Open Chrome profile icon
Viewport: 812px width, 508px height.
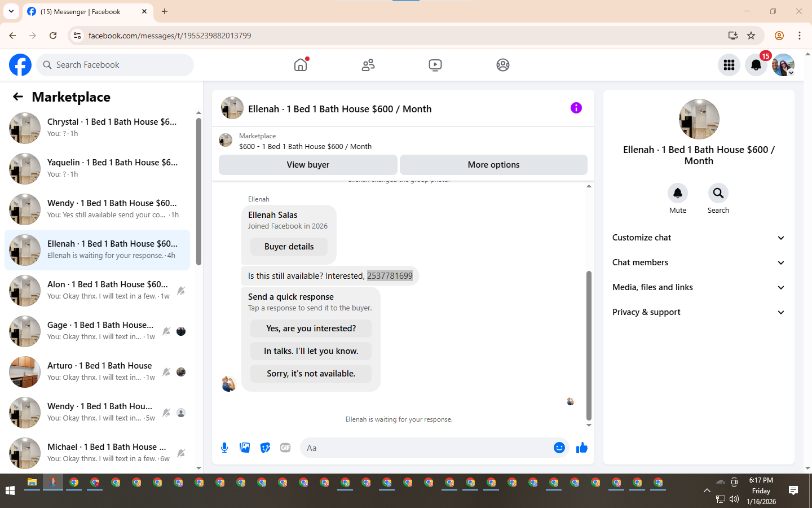(779, 36)
